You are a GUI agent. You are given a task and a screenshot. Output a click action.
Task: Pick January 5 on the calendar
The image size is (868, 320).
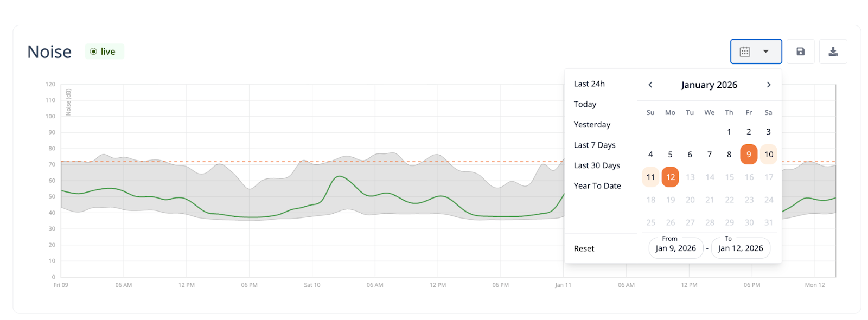pos(670,155)
